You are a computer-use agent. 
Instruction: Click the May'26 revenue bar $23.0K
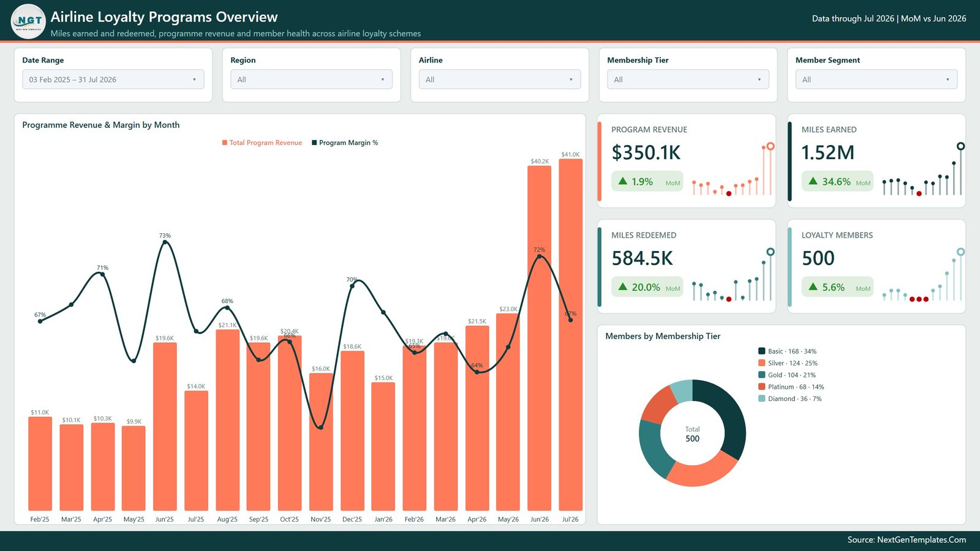[508, 412]
